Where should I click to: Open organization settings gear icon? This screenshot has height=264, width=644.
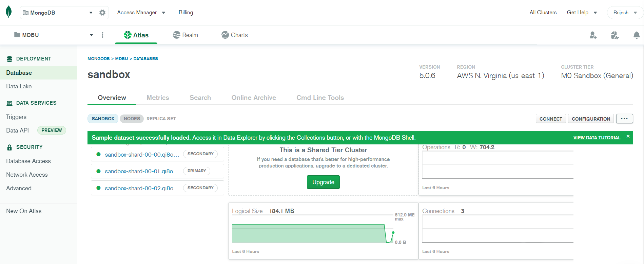click(x=102, y=13)
